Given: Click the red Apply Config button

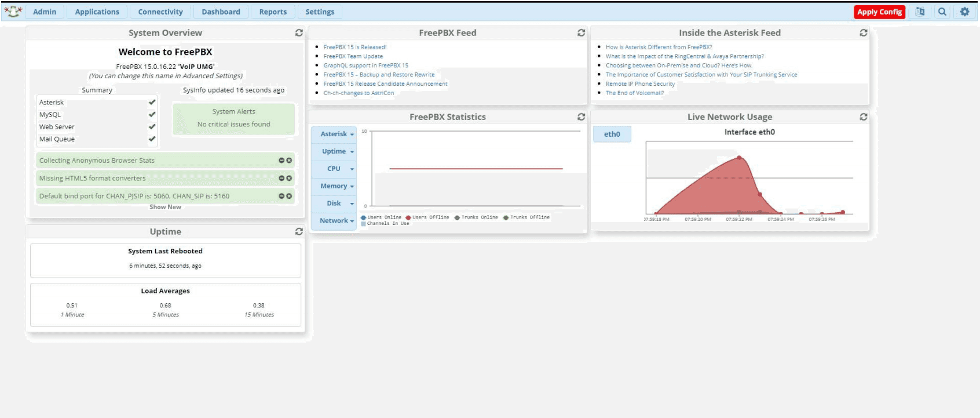Looking at the screenshot, I should pyautogui.click(x=879, y=12).
